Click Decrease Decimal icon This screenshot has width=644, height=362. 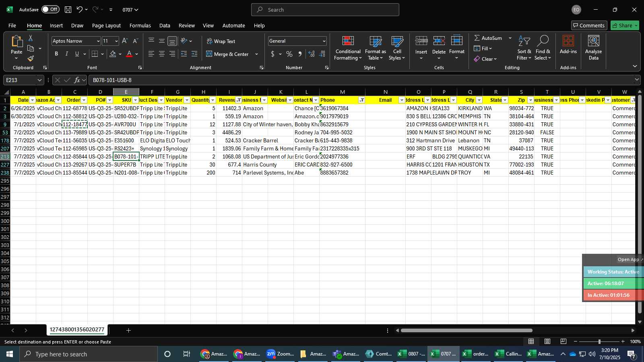pos(322,54)
